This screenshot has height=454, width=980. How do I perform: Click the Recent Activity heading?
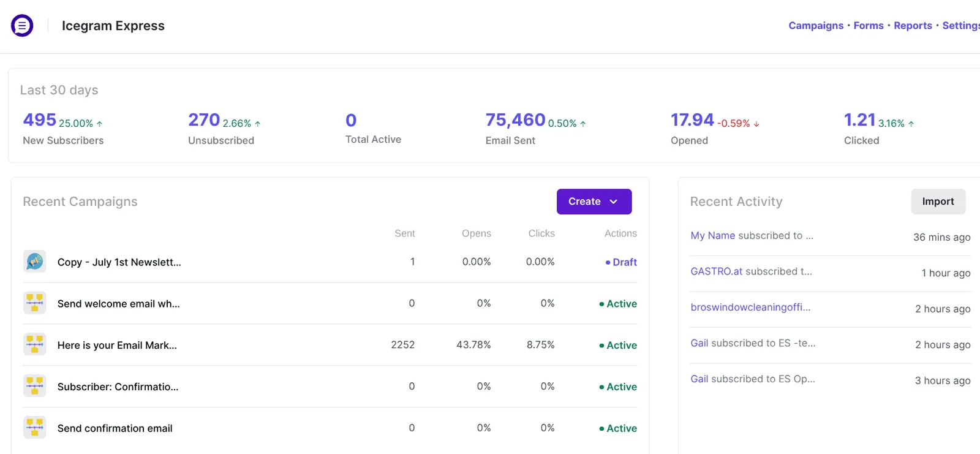click(736, 202)
